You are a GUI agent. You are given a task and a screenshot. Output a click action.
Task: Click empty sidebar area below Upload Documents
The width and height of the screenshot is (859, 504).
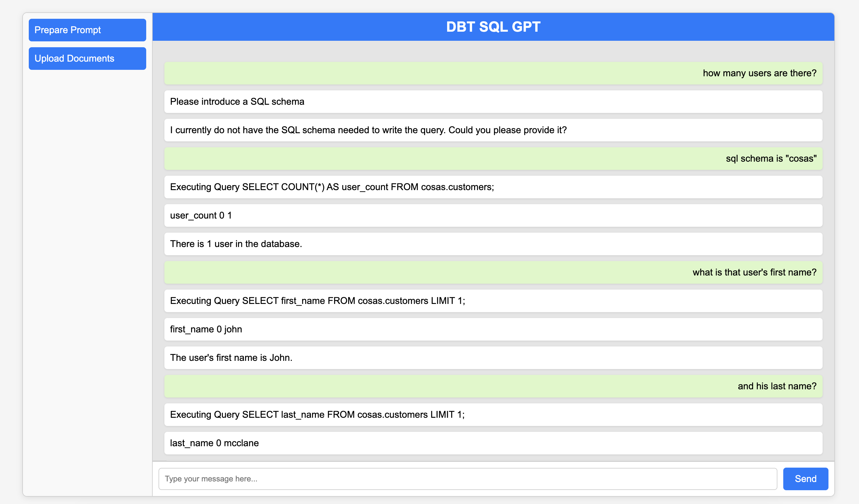point(87,273)
